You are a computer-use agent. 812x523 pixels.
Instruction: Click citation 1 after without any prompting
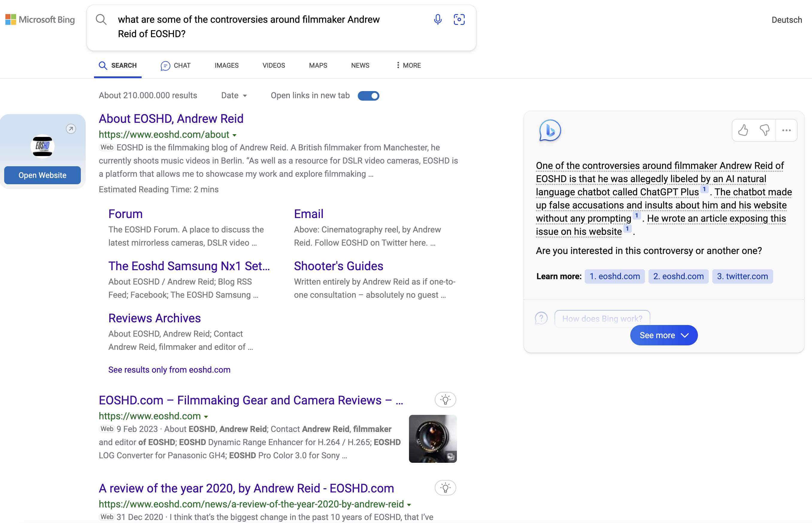click(637, 215)
